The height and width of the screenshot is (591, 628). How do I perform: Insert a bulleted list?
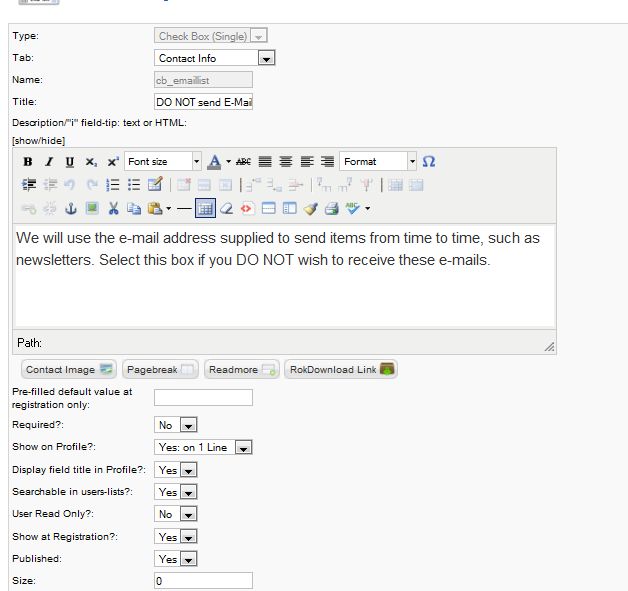click(134, 185)
